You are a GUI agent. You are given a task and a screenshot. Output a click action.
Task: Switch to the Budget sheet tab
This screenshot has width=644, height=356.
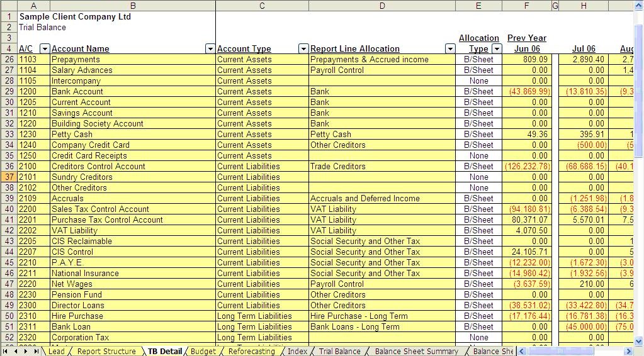coord(203,352)
